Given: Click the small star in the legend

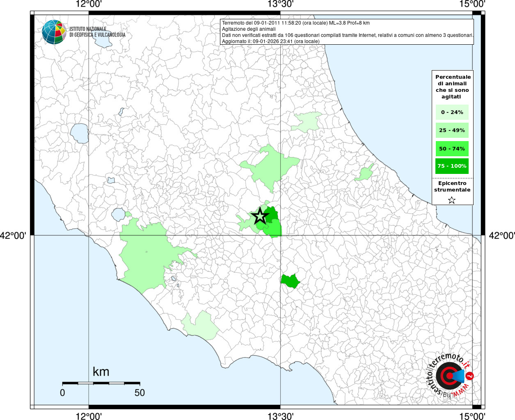Looking at the screenshot, I should 452,200.
